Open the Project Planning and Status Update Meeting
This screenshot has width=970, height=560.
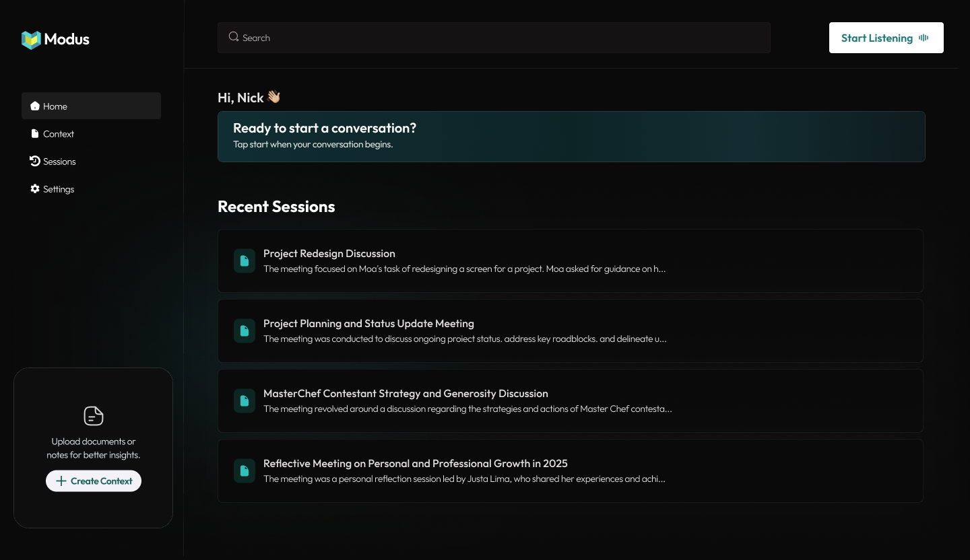click(571, 330)
